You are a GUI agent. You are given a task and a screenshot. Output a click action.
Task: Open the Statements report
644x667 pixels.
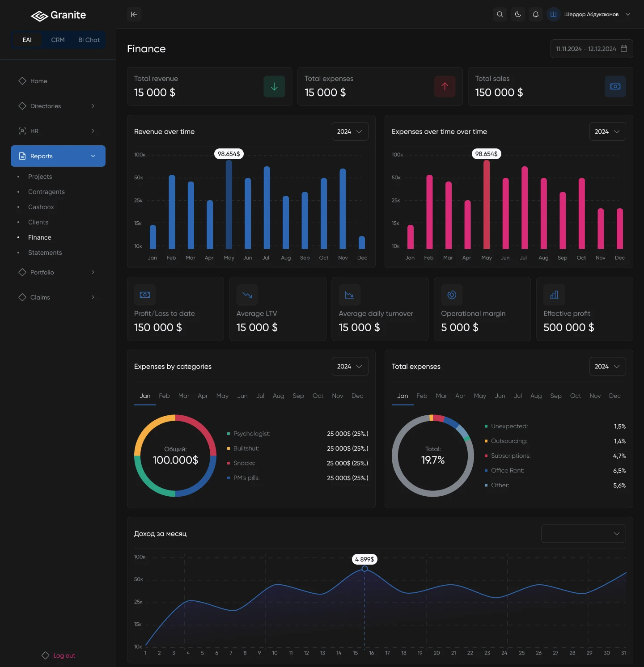point(45,253)
